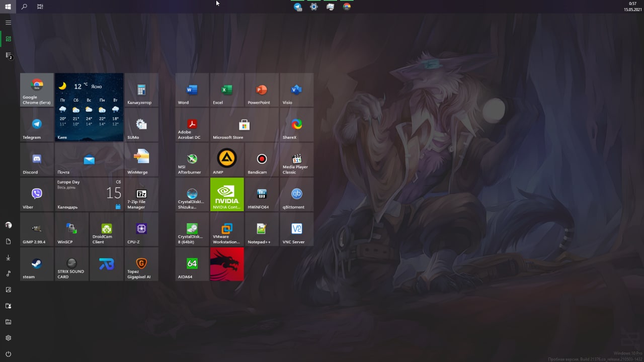
Task: Launch the SUMo tile
Action: tap(141, 125)
